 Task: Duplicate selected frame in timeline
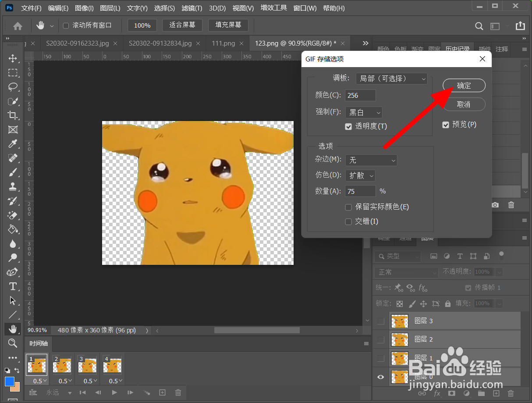click(162, 392)
